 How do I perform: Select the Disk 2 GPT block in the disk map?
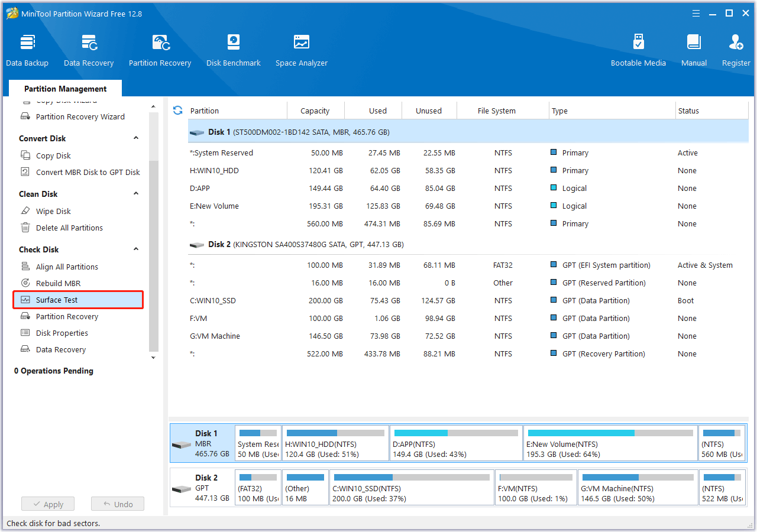point(202,488)
